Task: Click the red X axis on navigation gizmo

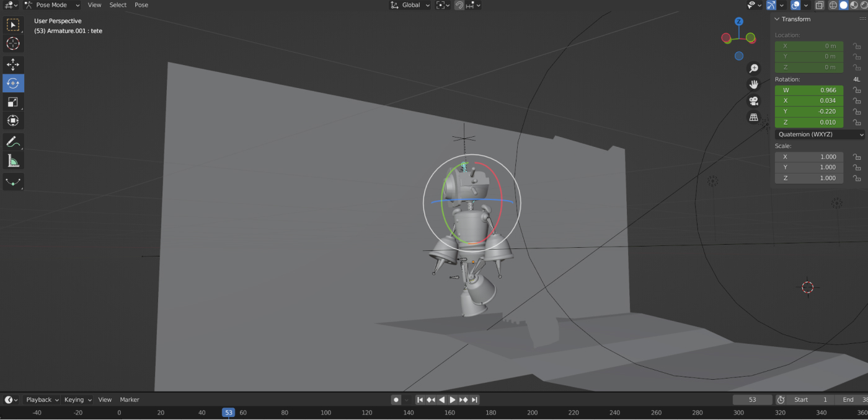Action: (x=727, y=38)
